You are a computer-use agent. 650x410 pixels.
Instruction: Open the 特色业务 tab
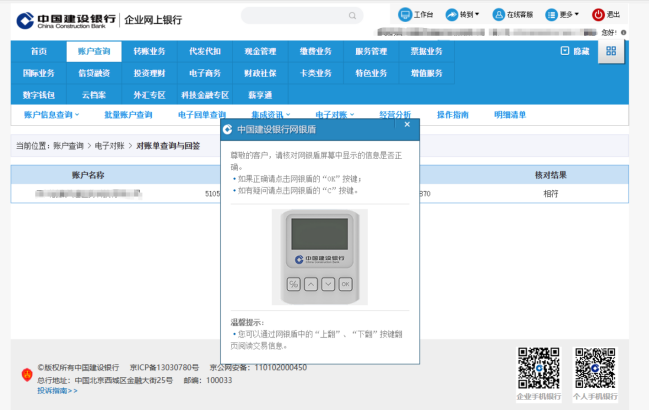[371, 73]
